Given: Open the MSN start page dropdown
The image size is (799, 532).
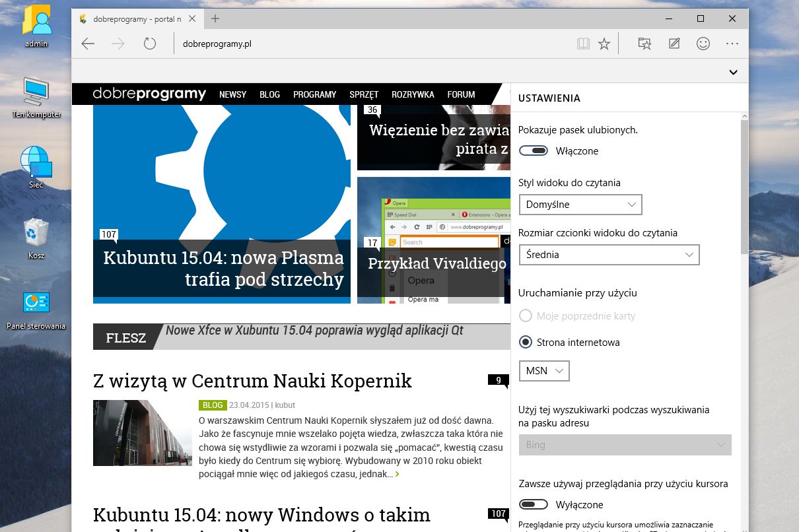Looking at the screenshot, I should [x=544, y=371].
